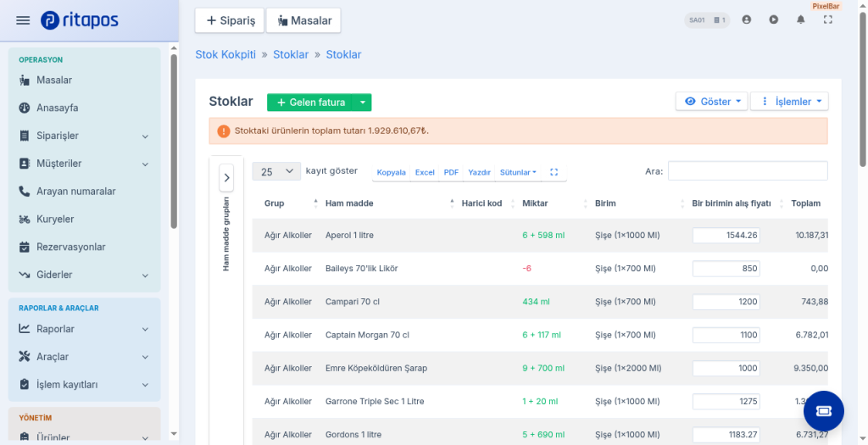Open notifications bell icon
This screenshot has height=445, width=868.
click(x=800, y=20)
